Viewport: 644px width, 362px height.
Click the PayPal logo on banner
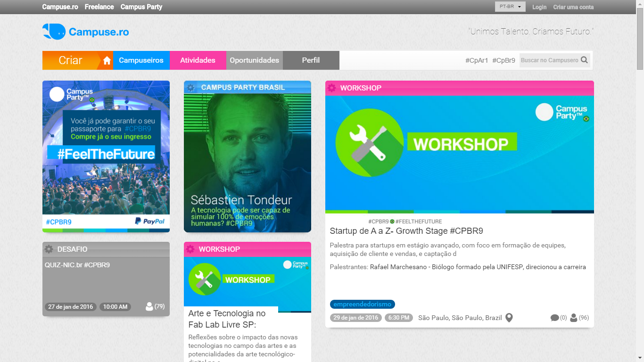149,221
